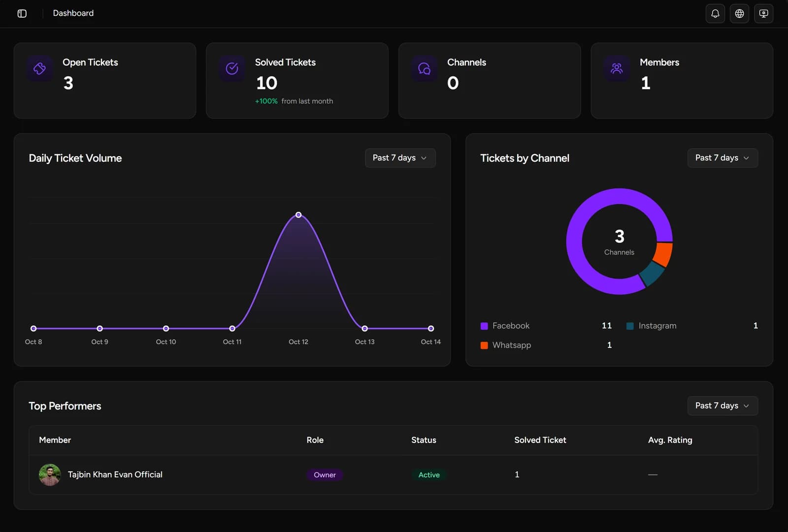788x532 pixels.
Task: Click the +100% from last month text
Action: pyautogui.click(x=294, y=101)
